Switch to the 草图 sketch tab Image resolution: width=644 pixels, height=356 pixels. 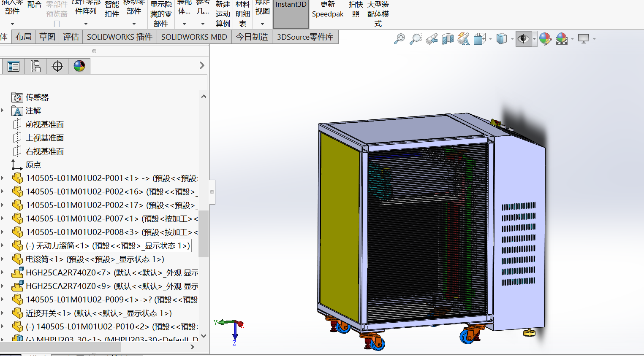pyautogui.click(x=47, y=37)
